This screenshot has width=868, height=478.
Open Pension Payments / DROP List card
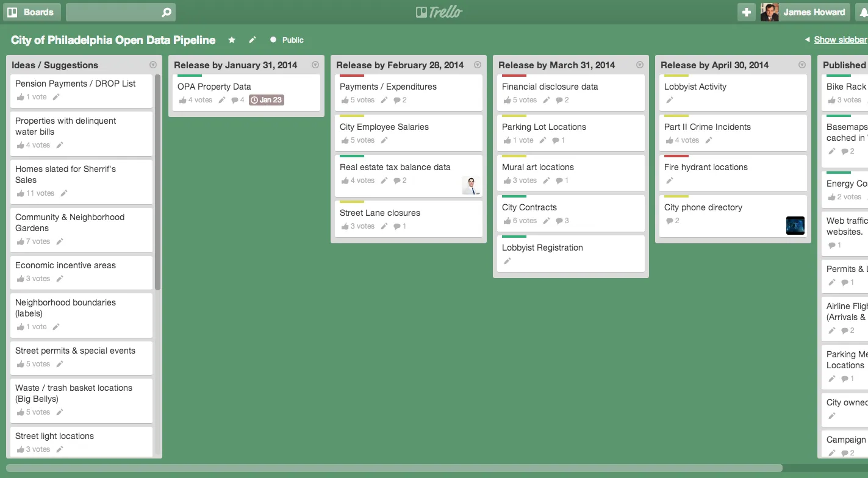click(x=82, y=91)
